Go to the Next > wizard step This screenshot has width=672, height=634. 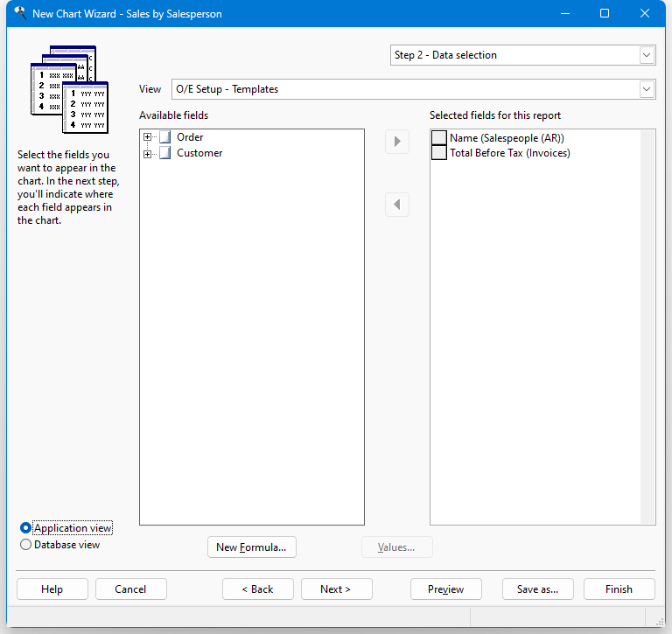point(336,589)
